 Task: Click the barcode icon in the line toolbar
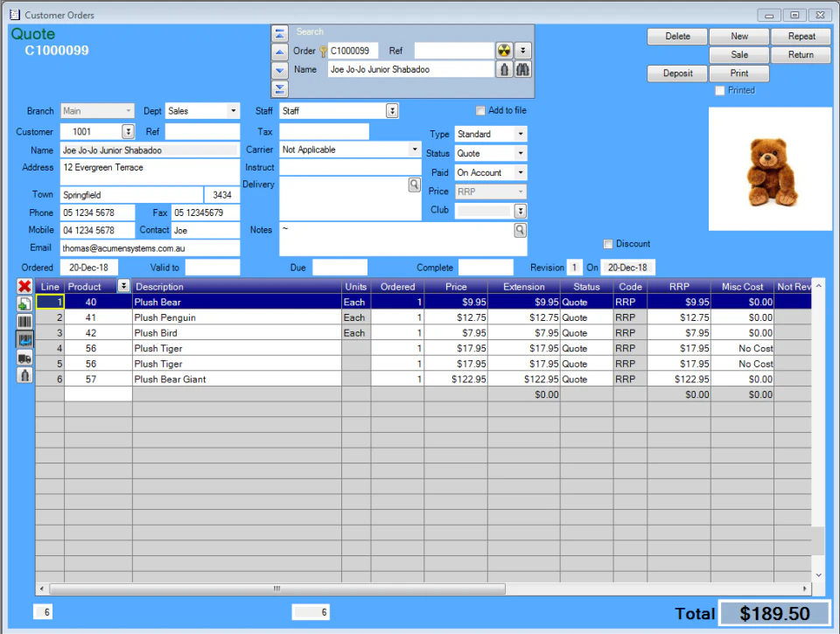(x=23, y=322)
